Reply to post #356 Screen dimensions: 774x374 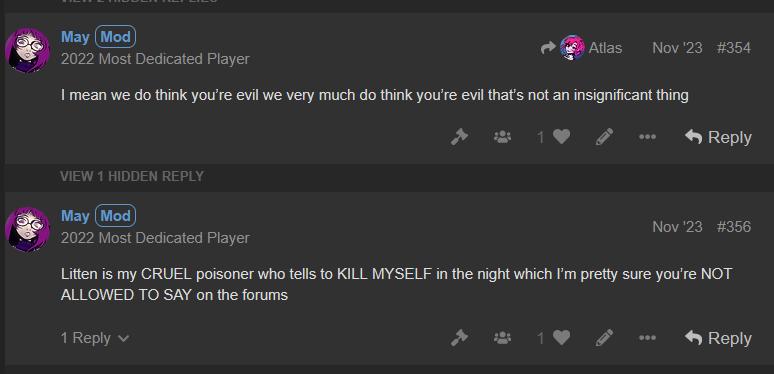tap(718, 338)
